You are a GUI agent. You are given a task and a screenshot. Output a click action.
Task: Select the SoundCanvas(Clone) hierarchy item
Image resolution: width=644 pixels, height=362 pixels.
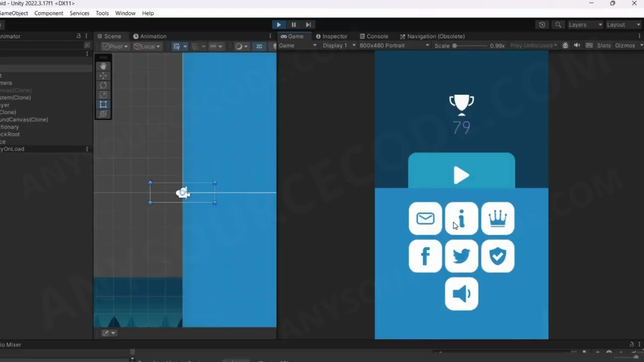coord(24,120)
